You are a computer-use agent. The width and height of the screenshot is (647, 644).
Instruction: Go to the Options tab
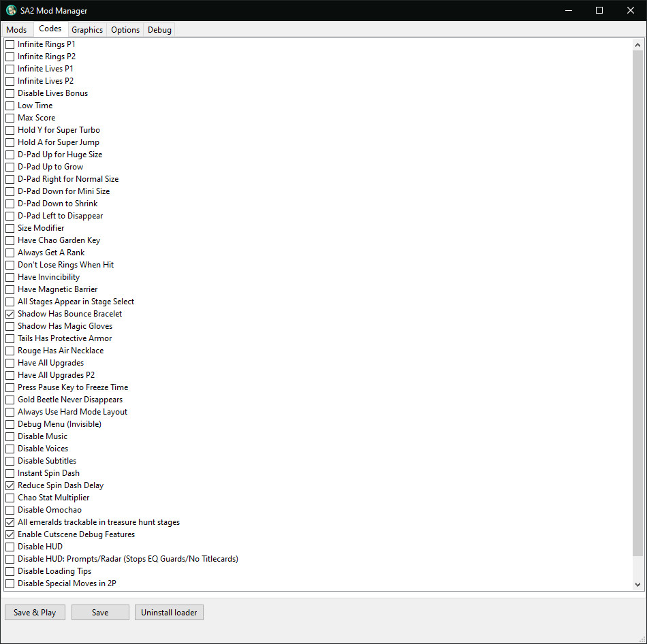[x=125, y=30]
